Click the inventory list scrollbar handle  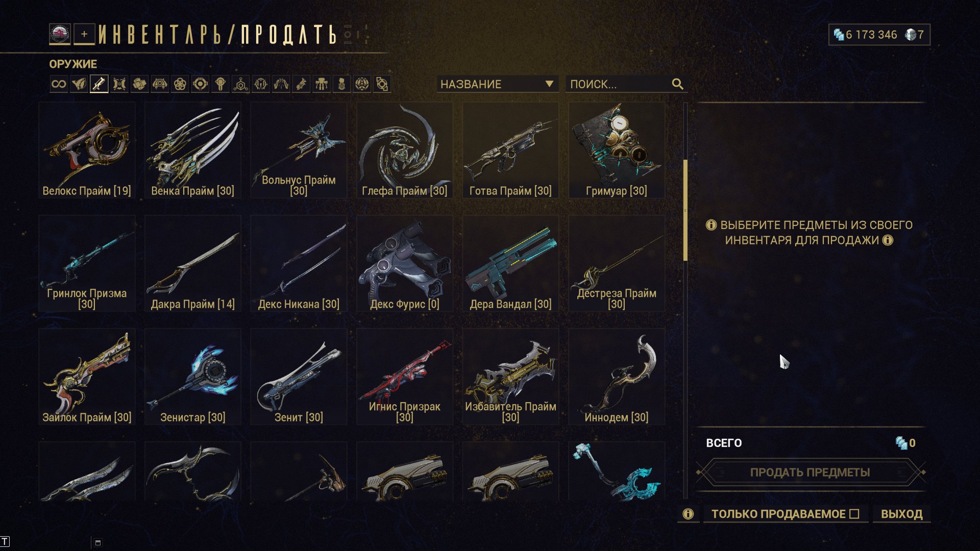tap(685, 210)
